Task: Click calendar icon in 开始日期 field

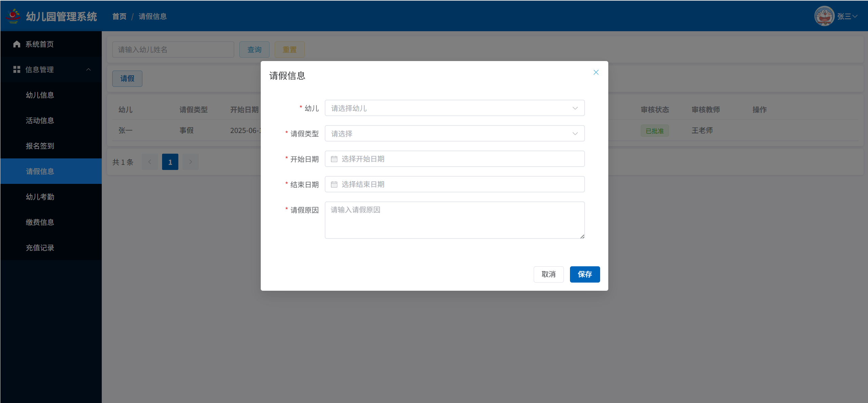Action: click(334, 159)
